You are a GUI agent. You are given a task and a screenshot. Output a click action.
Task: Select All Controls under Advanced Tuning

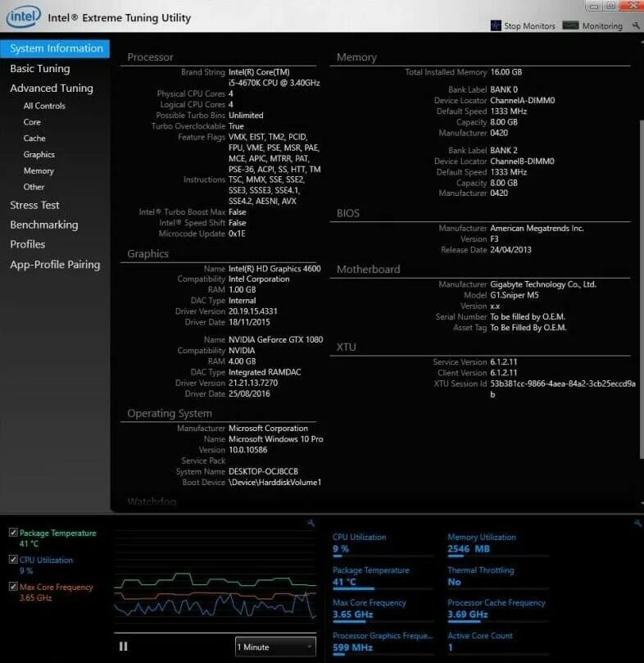44,106
